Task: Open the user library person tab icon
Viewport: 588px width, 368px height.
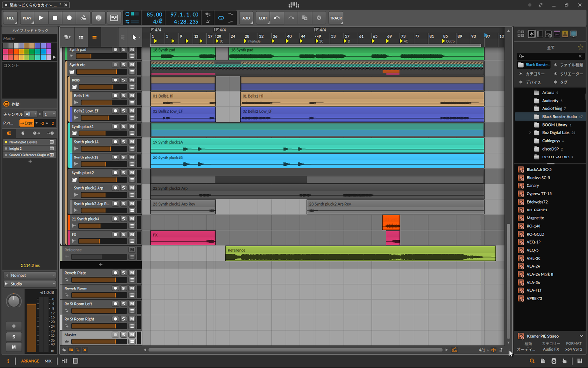Action: pos(565,34)
